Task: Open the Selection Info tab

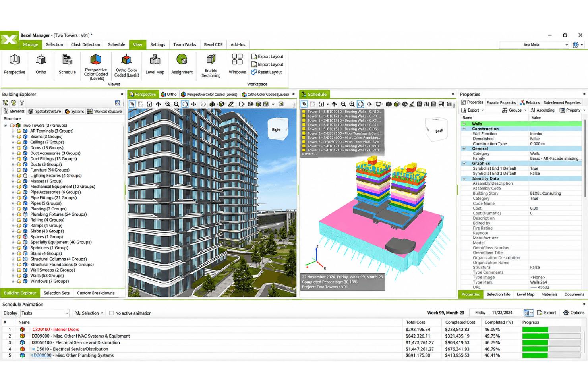Action: 498,294
